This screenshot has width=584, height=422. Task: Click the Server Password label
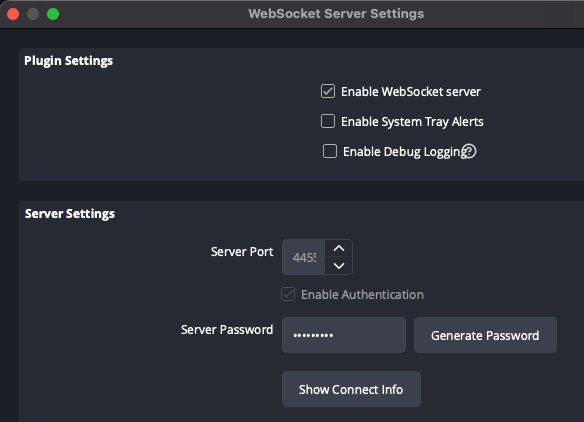pos(227,330)
